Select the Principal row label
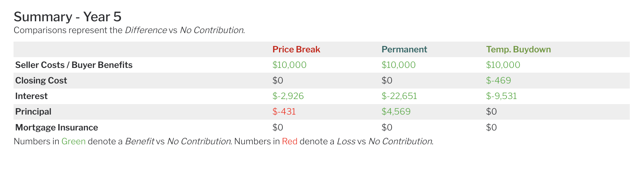 coord(33,112)
